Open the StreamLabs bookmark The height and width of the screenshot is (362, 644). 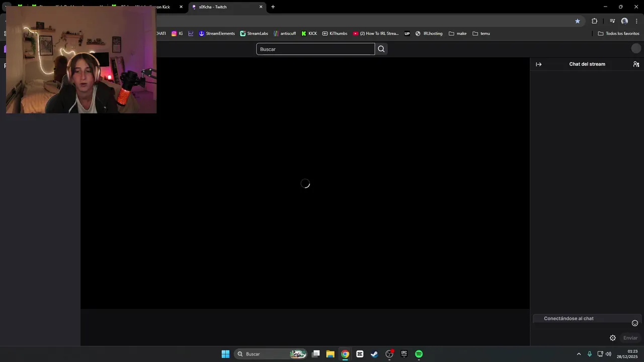(x=254, y=34)
